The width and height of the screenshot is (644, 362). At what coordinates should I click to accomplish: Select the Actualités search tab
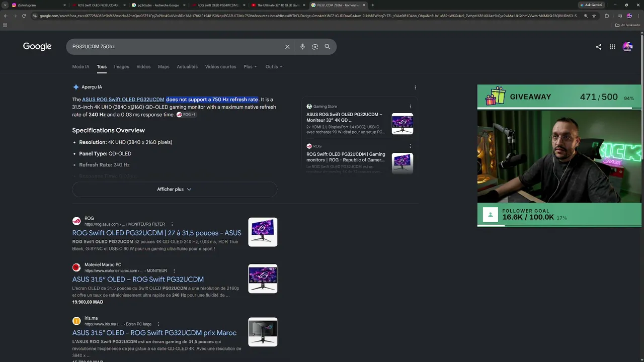tap(187, 67)
